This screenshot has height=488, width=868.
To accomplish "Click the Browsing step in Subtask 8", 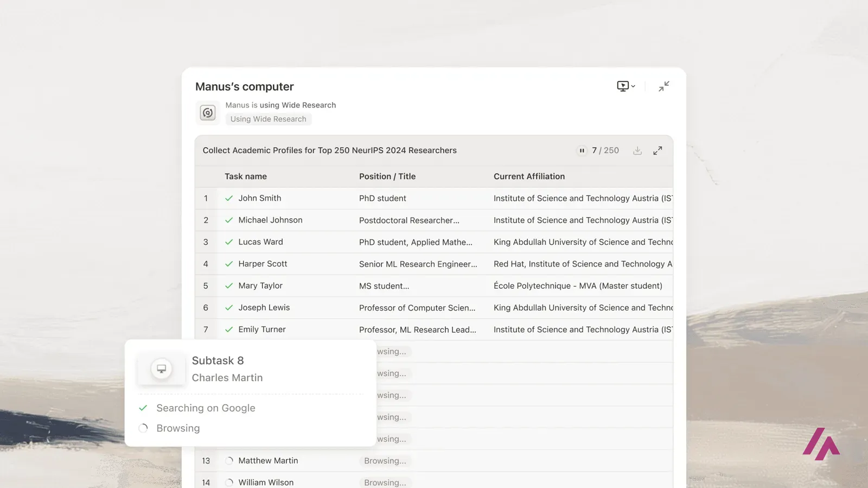I will tap(178, 428).
